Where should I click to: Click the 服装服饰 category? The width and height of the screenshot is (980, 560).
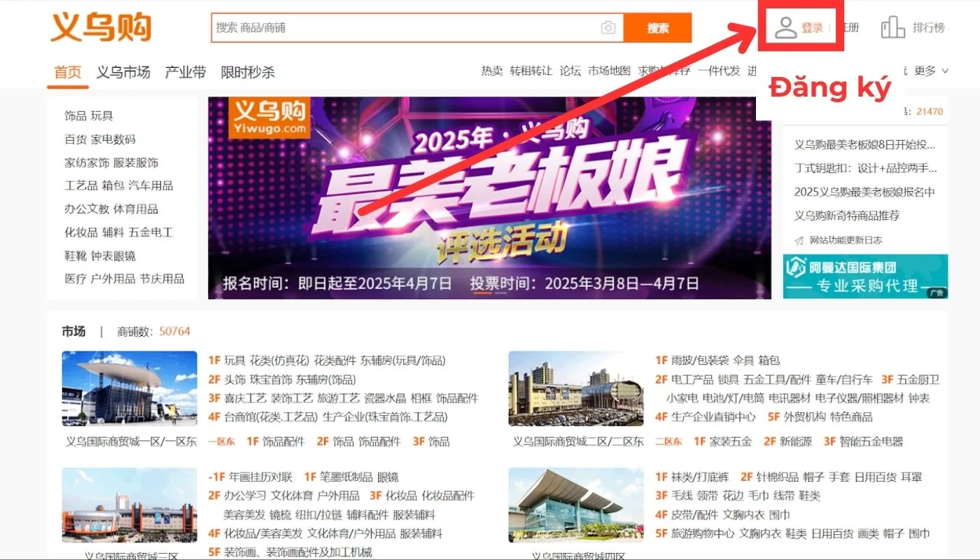pyautogui.click(x=136, y=163)
